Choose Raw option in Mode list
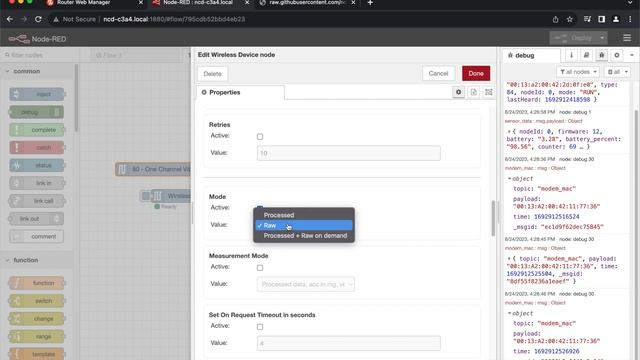Screen dimensions: 640x360 (x=304, y=225)
